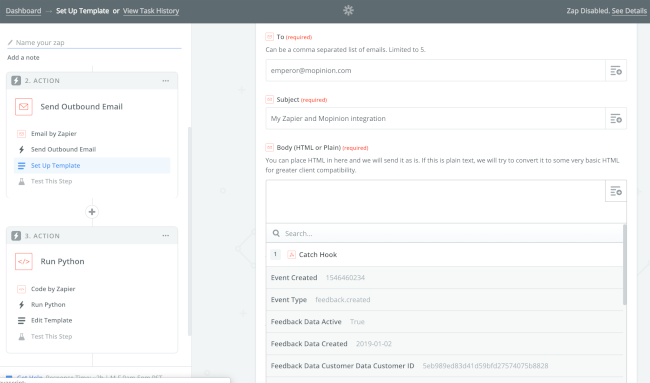Insert Feedback Data Customer Data Customer ID
Screen dimensions: 650x383
444,366
